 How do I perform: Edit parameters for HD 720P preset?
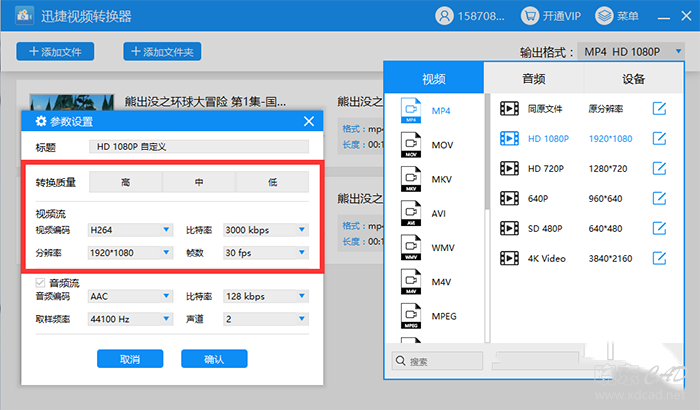(x=659, y=168)
